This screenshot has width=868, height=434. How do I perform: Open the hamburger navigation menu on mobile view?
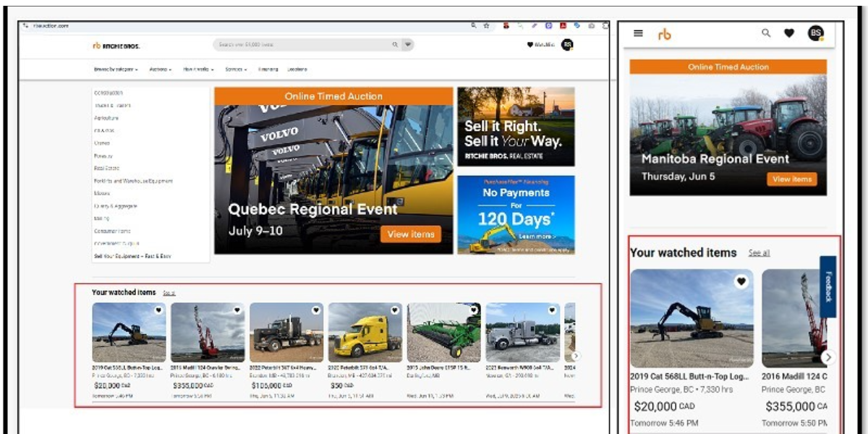click(x=639, y=33)
